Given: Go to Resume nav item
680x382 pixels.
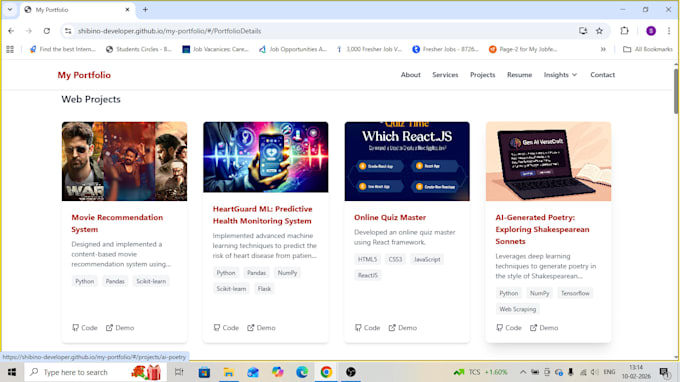Looking at the screenshot, I should pos(519,75).
